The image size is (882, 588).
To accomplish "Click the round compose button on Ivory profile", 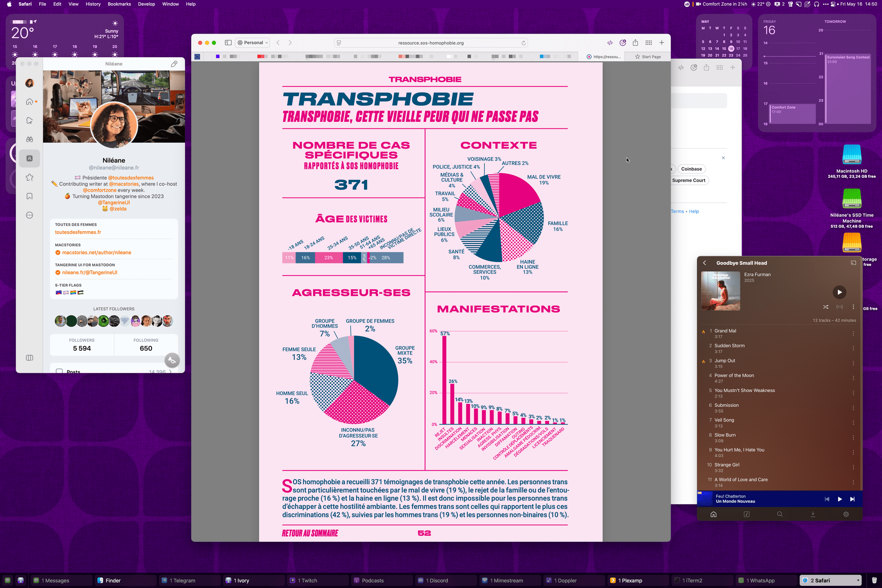I will (172, 360).
